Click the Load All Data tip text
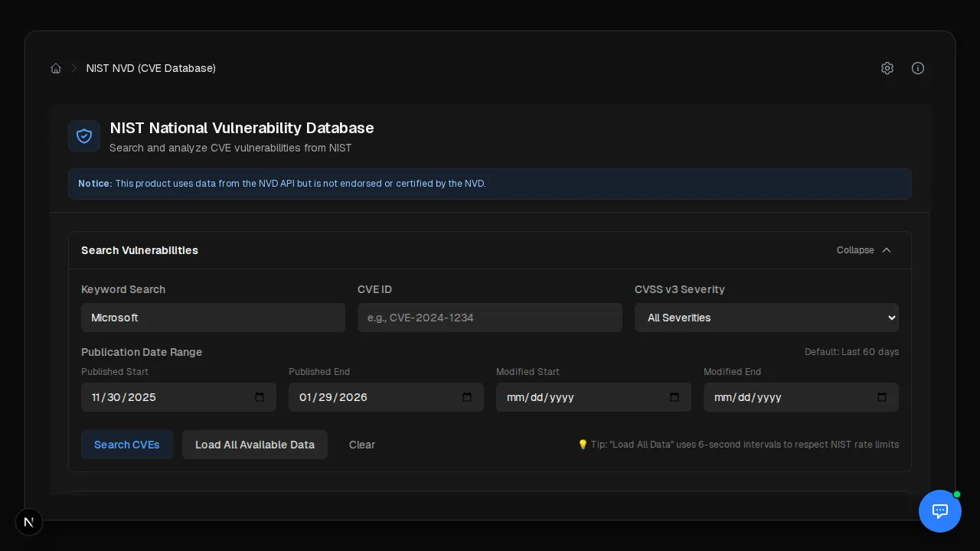The width and height of the screenshot is (980, 551). tap(738, 445)
